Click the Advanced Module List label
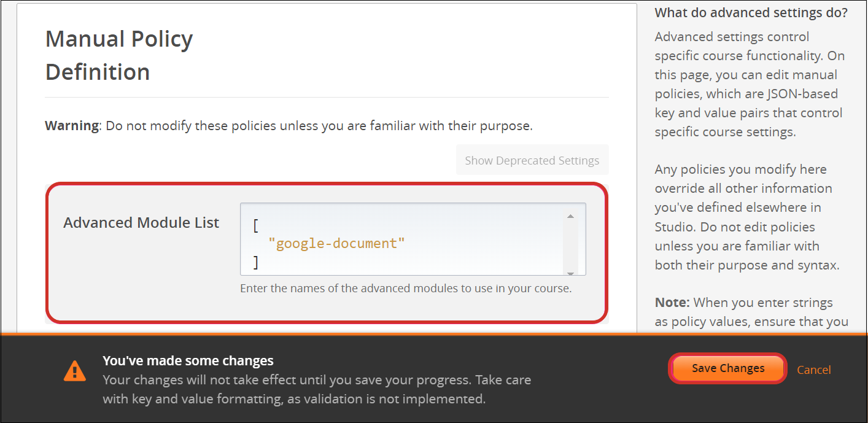Viewport: 868px width, 423px height. 141,223
